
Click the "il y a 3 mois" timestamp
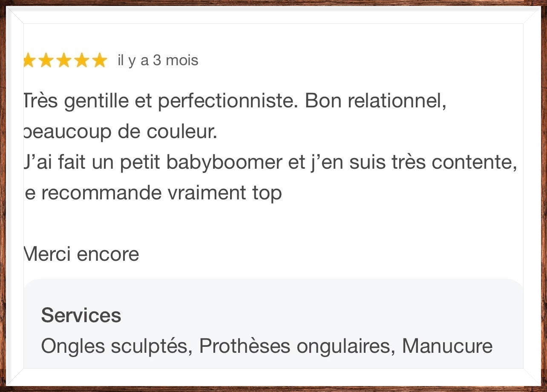coord(158,61)
